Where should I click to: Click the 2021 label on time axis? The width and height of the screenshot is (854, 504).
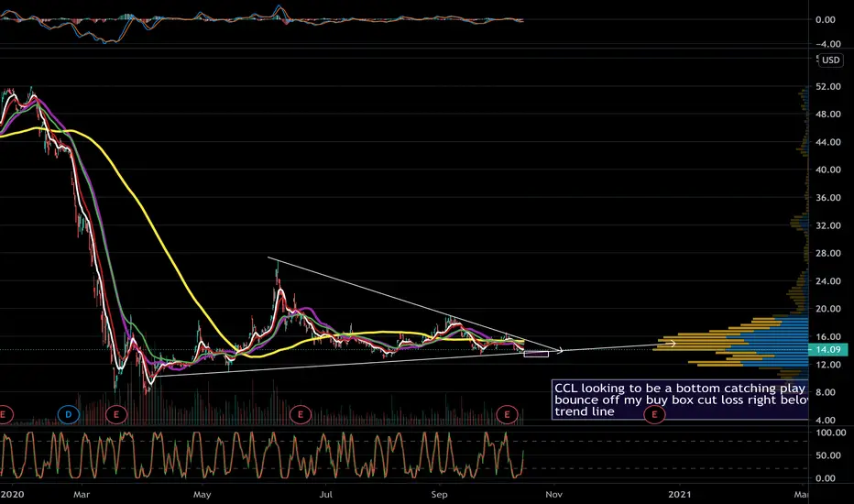tap(679, 494)
